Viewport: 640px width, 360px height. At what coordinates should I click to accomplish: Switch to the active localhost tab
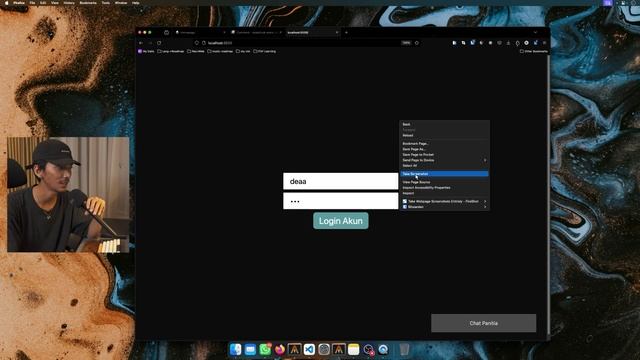[312, 32]
